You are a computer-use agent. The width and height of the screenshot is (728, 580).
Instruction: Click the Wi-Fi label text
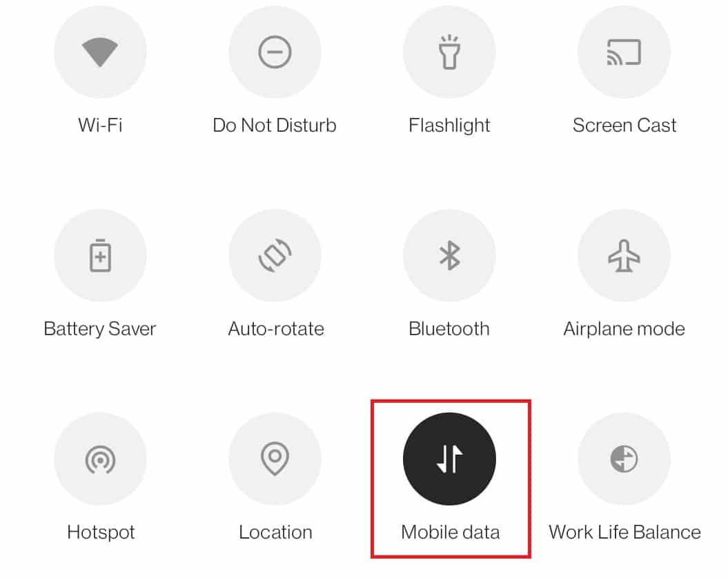click(100, 126)
